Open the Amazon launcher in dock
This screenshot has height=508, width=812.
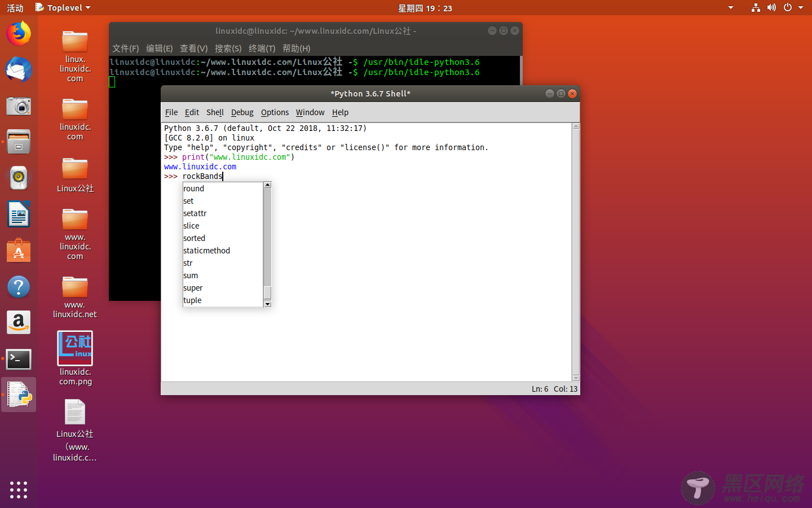pos(19,323)
